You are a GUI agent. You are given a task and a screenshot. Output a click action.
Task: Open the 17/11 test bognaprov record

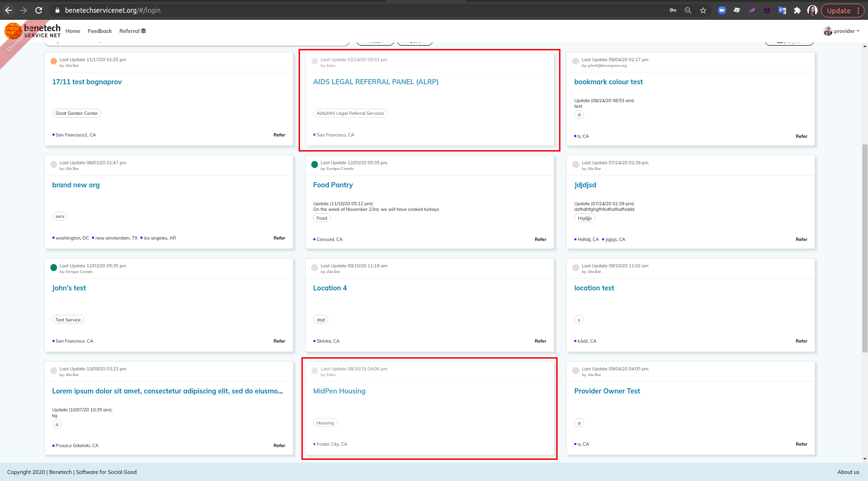pos(87,82)
